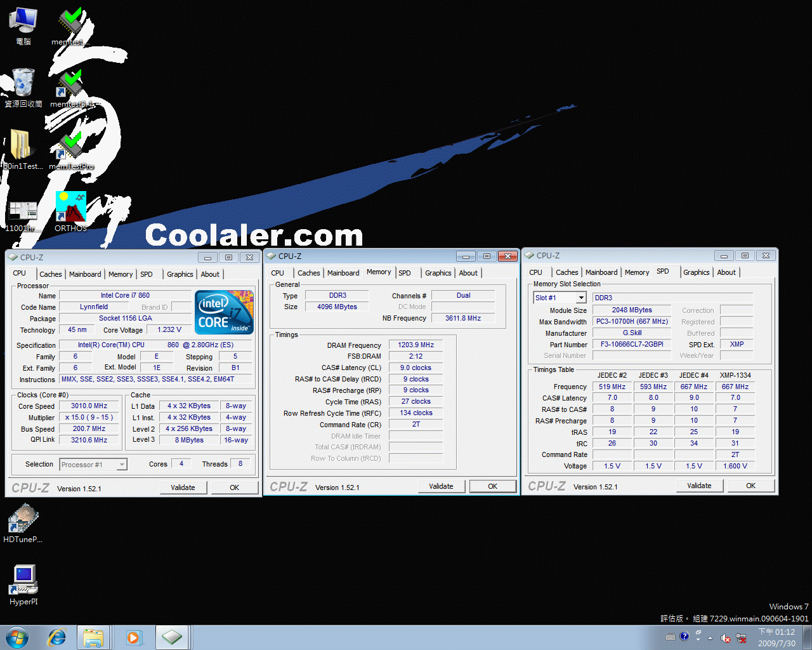Click the memory Size value '4096 MBytes'
Viewport: 812px width, 650px height.
[x=337, y=307]
